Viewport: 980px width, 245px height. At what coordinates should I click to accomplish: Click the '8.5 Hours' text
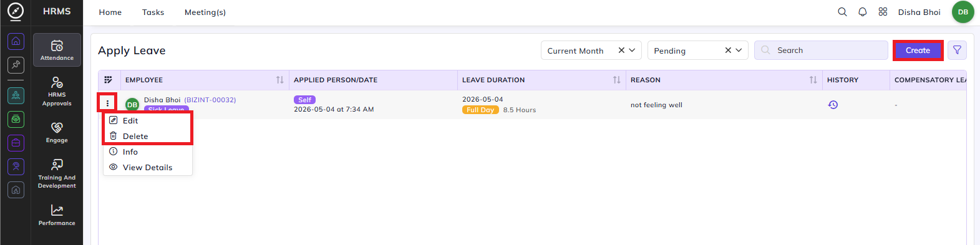coord(520,110)
